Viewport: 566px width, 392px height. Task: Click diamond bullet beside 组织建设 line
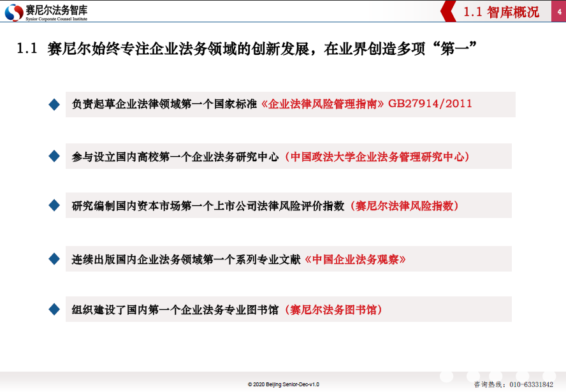point(54,309)
